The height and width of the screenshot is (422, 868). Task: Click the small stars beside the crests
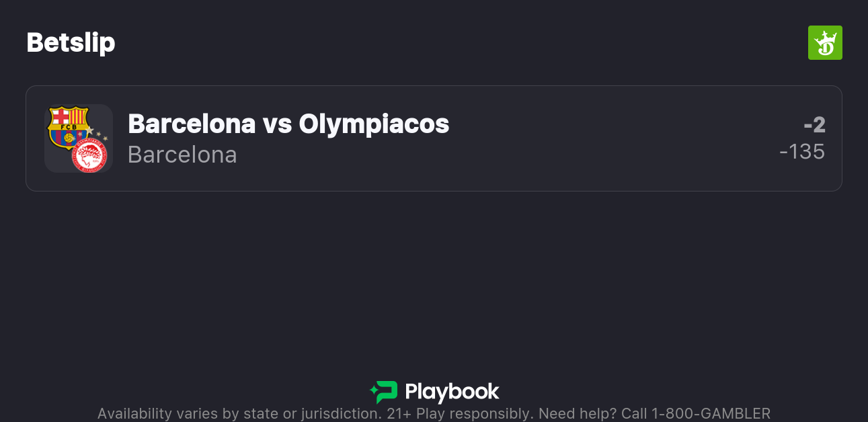click(x=99, y=134)
